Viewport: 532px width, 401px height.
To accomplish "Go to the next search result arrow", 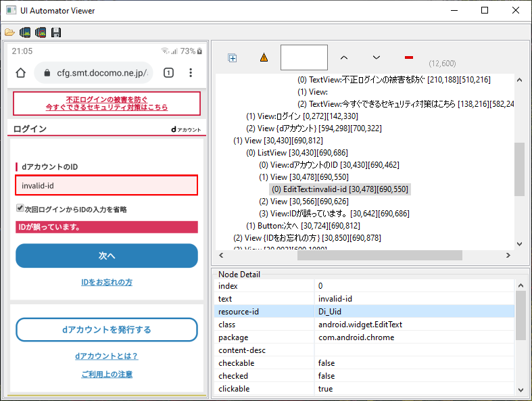I will [377, 57].
